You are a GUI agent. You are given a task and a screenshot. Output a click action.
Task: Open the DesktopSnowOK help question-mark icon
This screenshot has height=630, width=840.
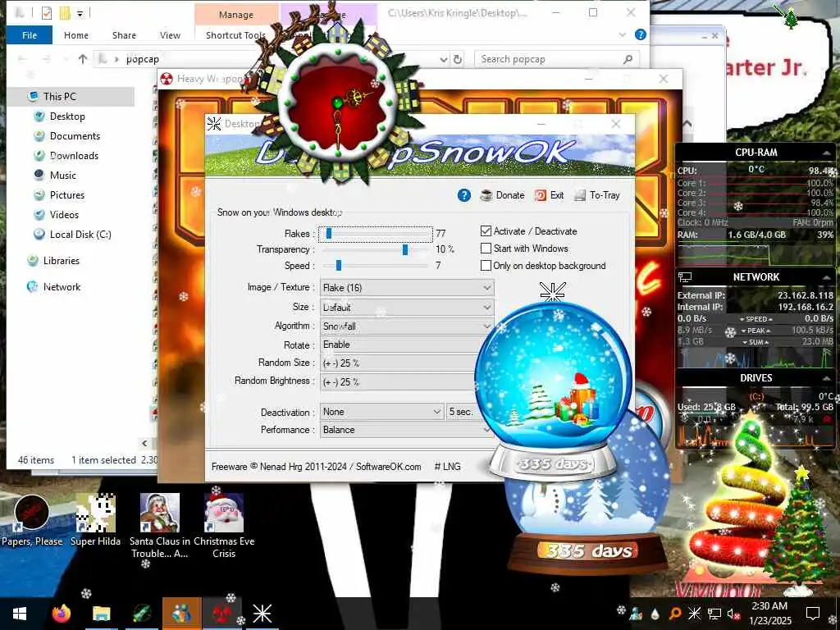(464, 195)
